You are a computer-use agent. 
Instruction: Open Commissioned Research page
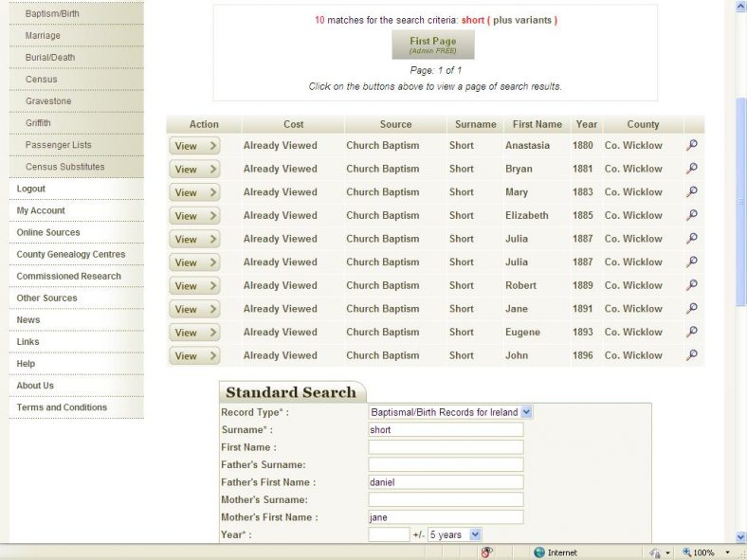(68, 276)
